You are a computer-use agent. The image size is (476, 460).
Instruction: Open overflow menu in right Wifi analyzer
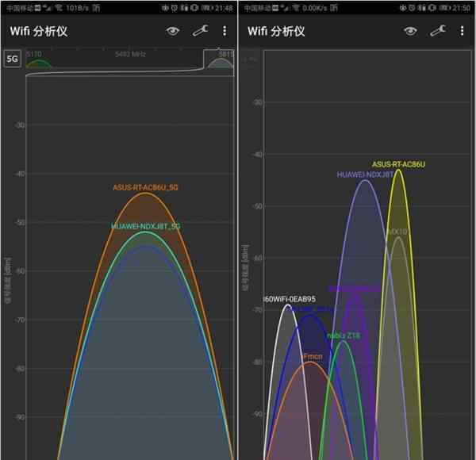[x=462, y=31]
